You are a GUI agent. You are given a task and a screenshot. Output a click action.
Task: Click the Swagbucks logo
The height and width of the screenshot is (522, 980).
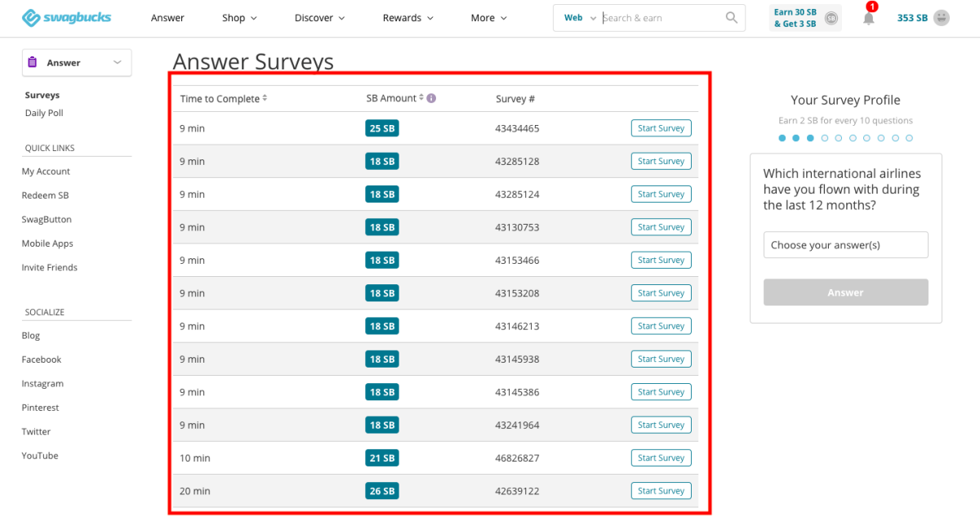[x=65, y=17]
